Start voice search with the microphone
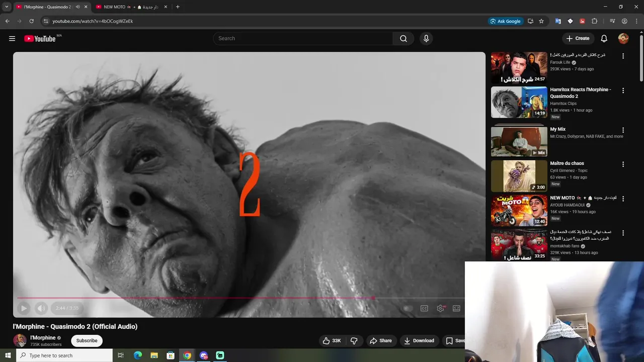Screen dimensions: 644x362 coord(426,39)
